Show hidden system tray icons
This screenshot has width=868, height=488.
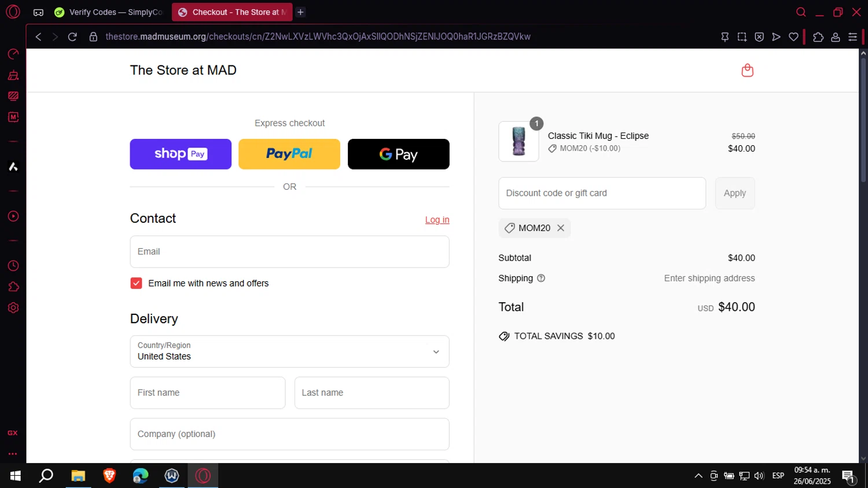click(698, 476)
